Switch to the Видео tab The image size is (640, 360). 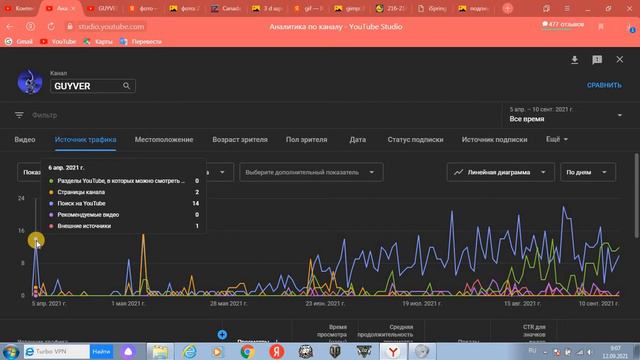25,140
